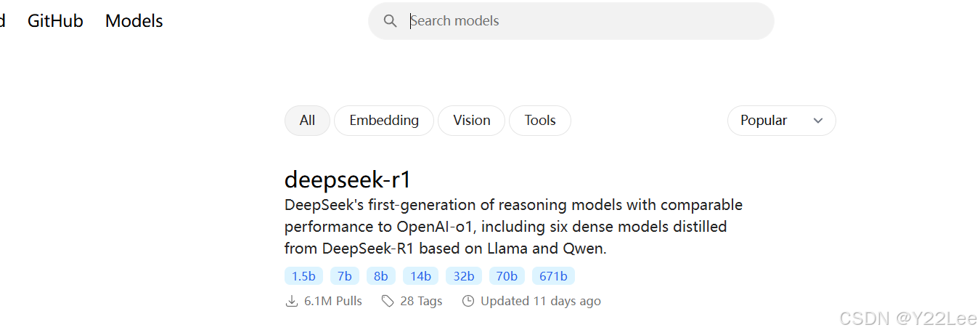The height and width of the screenshot is (335, 980).
Task: Toggle the Embedding filter
Action: [384, 121]
